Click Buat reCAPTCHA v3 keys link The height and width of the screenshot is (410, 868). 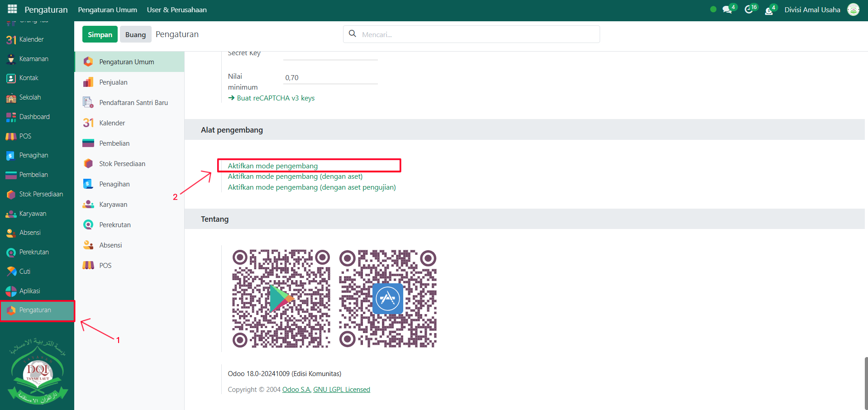[275, 98]
